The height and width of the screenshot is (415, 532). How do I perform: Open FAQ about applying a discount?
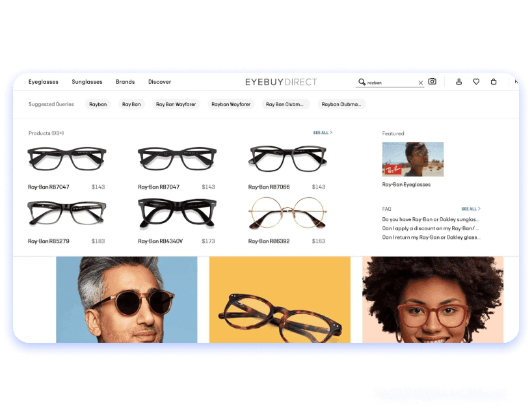pos(431,228)
